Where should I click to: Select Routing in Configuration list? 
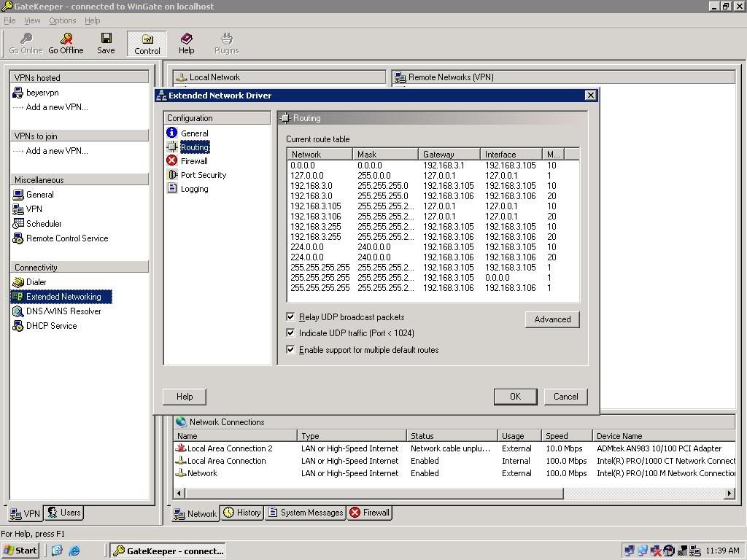187,147
